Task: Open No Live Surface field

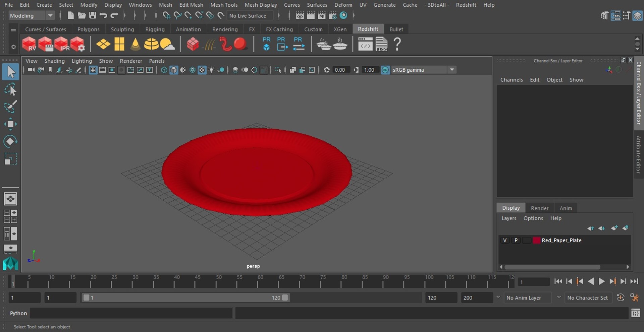Action: (x=250, y=15)
